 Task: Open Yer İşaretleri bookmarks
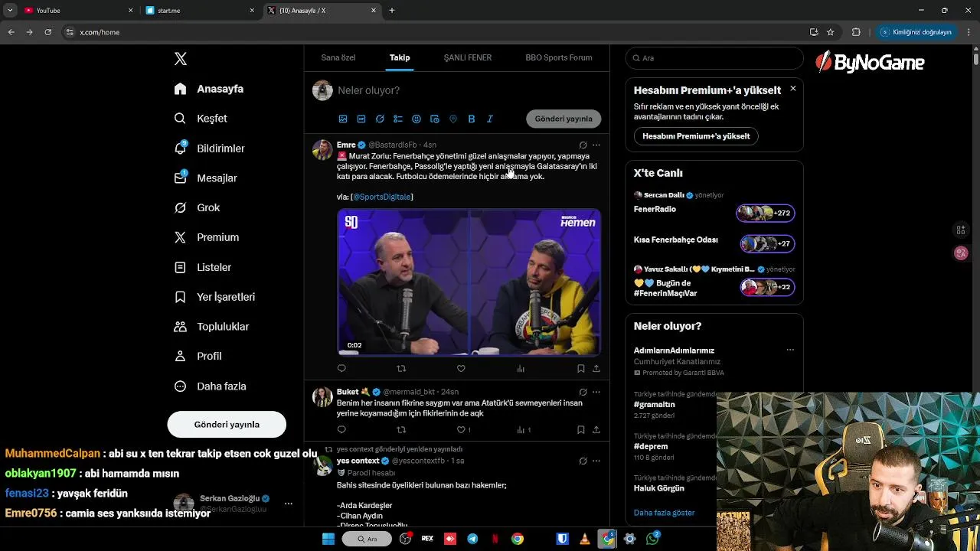[214, 297]
